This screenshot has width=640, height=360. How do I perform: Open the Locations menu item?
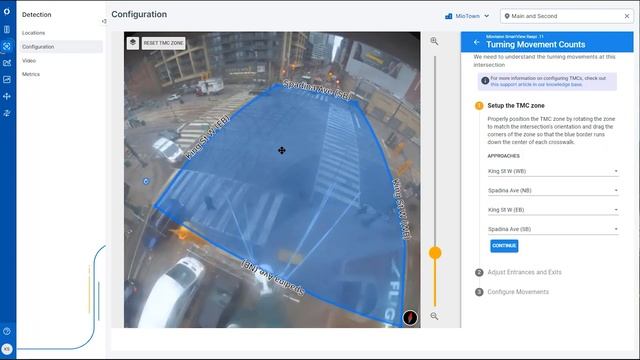33,33
